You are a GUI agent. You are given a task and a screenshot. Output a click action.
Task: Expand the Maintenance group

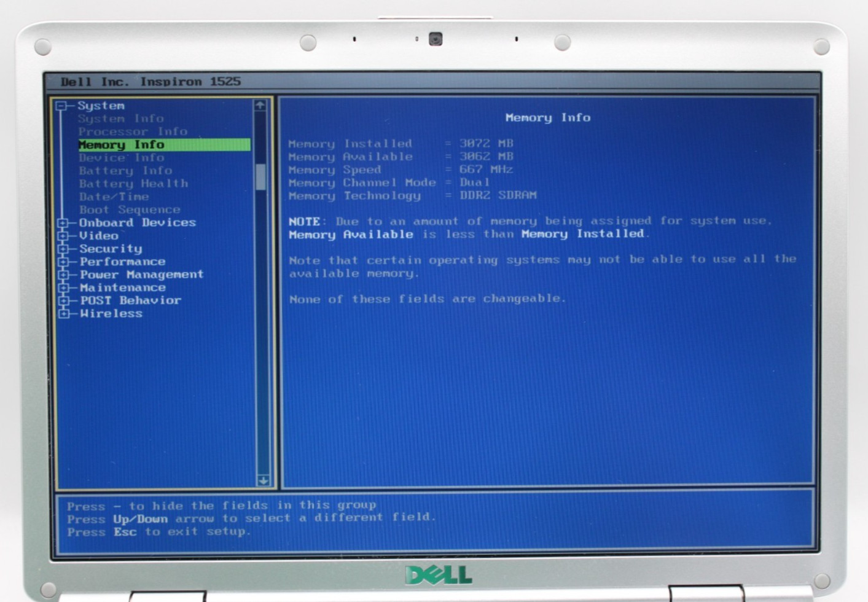63,287
